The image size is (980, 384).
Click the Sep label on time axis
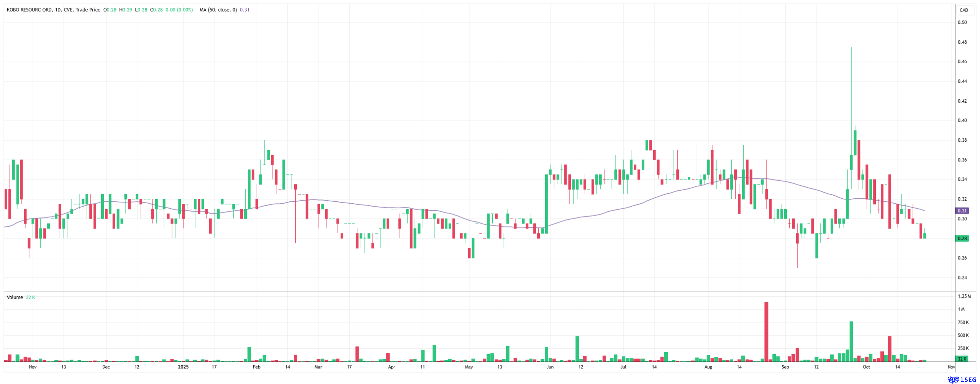point(785,367)
